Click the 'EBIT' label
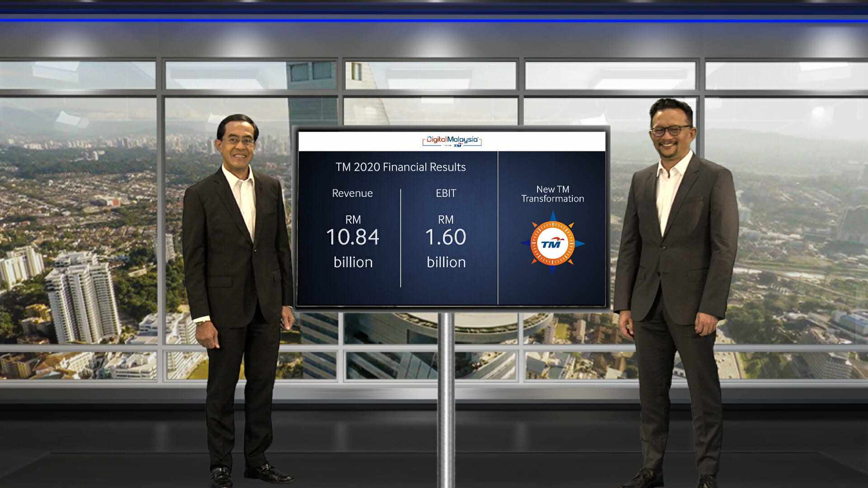The height and width of the screenshot is (488, 868). [446, 193]
